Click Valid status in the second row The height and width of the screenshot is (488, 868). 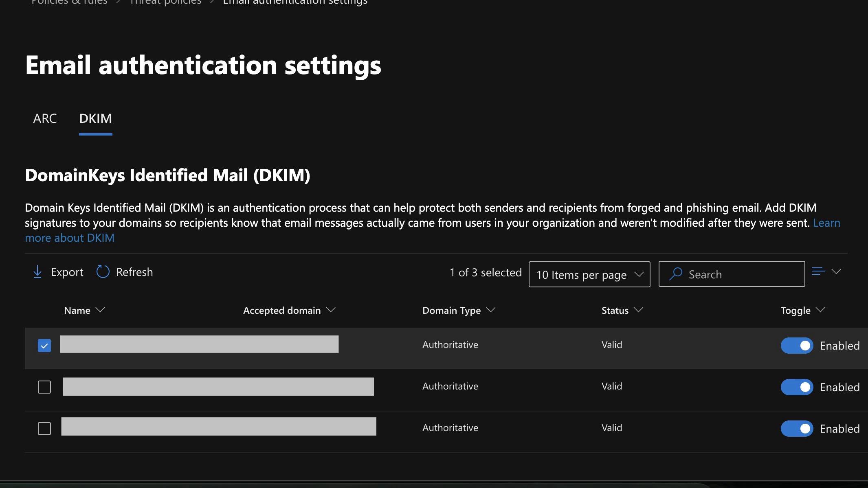coord(612,386)
